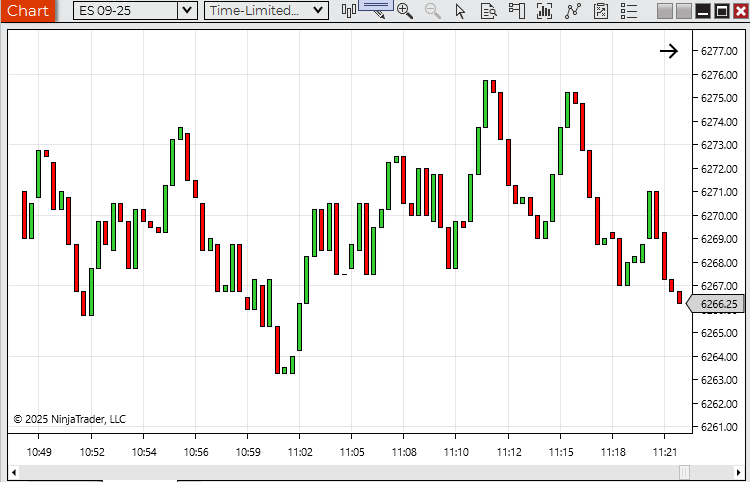This screenshot has width=750, height=482.
Task: Open the Indicators line graph icon
Action: 572,11
